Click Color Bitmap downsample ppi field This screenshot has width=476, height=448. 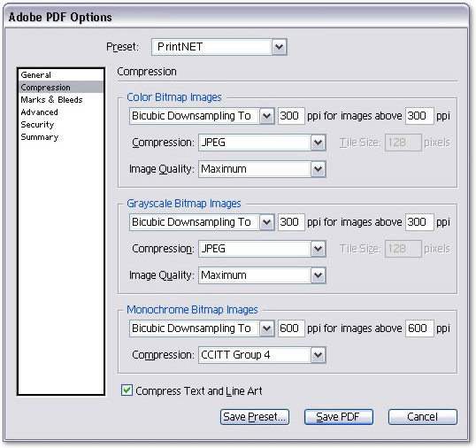291,116
